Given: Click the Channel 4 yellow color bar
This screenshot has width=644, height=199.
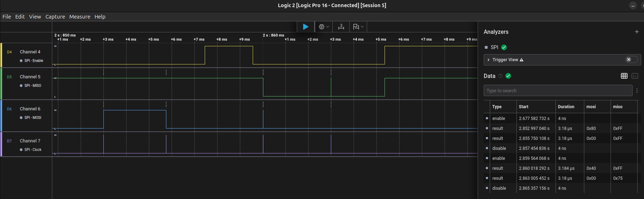Looking at the screenshot, I should pos(1,55).
